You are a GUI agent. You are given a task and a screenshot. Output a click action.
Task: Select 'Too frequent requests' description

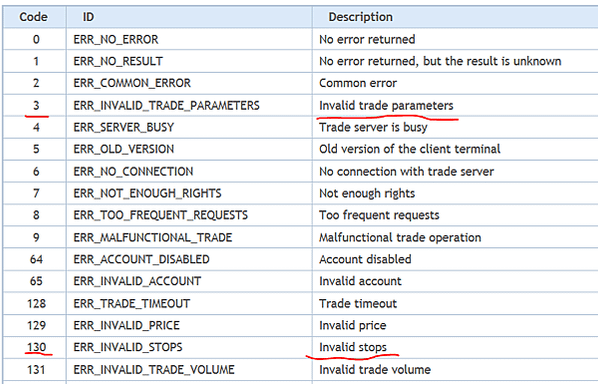379,215
